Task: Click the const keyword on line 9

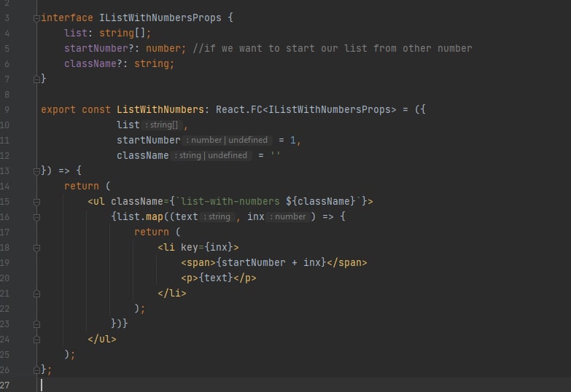Action: coord(96,109)
